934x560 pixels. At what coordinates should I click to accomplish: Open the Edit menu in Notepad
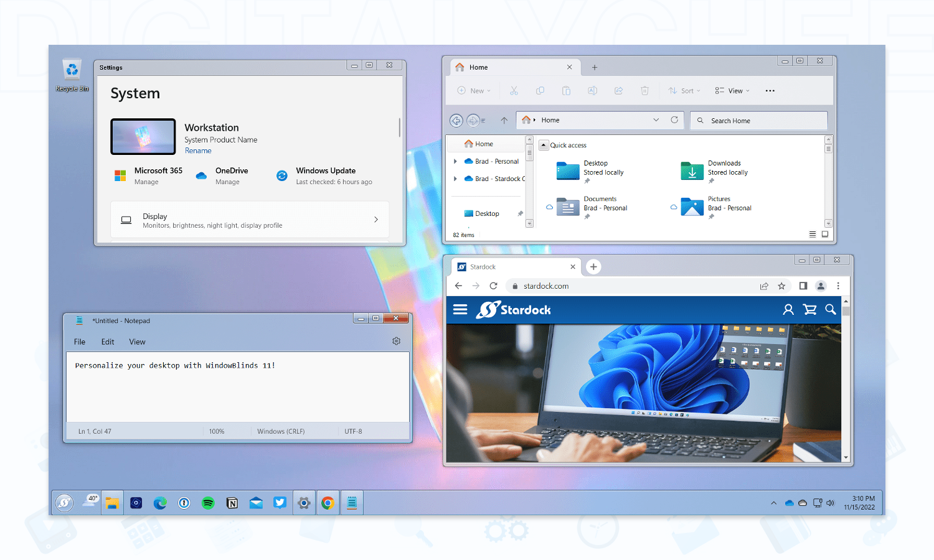point(108,342)
